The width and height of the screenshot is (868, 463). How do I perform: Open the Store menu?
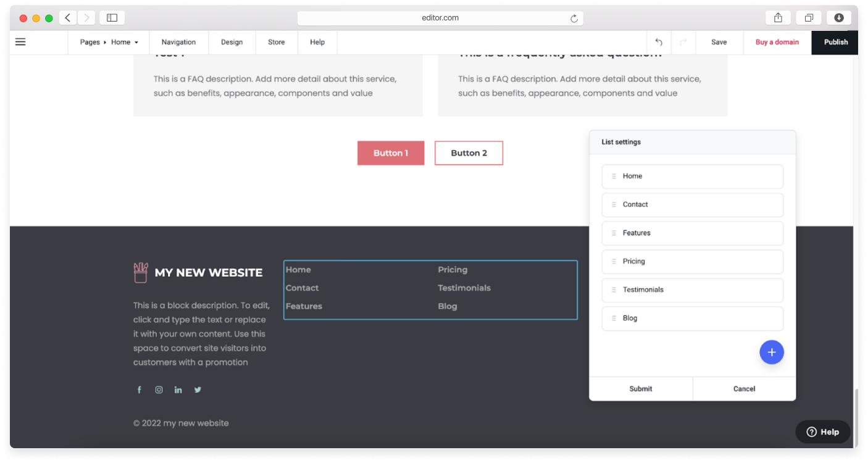[x=277, y=42]
